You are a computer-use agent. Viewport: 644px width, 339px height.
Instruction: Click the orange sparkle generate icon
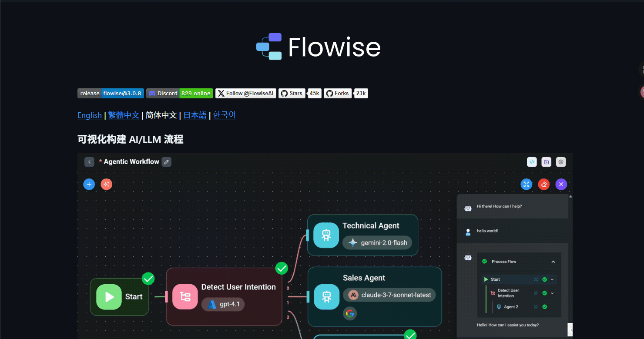(107, 185)
